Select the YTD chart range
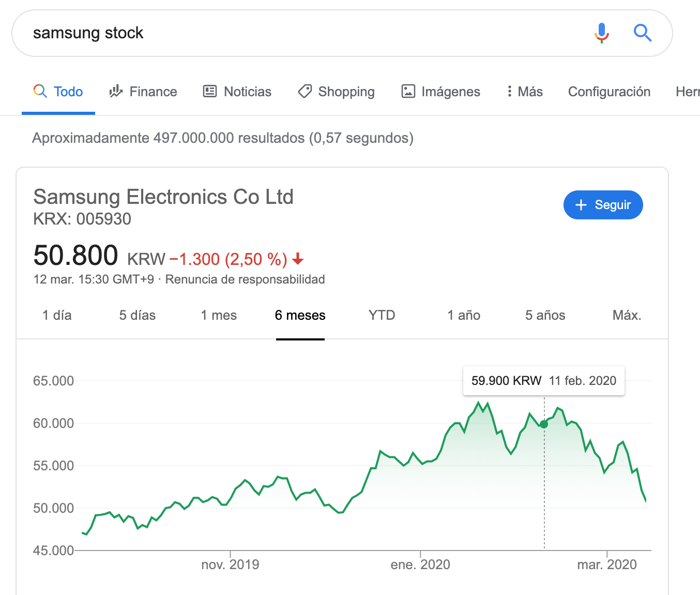 pos(382,315)
